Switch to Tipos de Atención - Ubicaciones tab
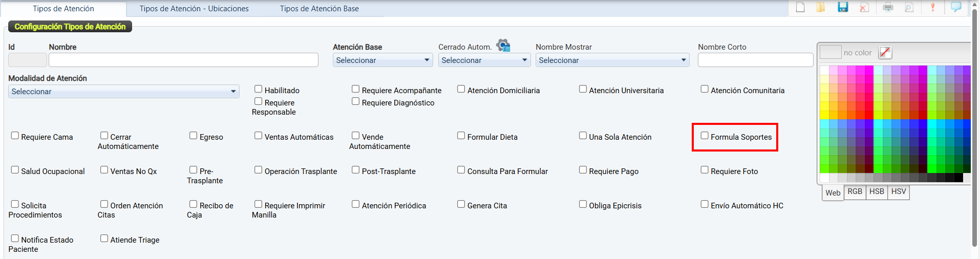The width and height of the screenshot is (980, 259). [x=194, y=9]
